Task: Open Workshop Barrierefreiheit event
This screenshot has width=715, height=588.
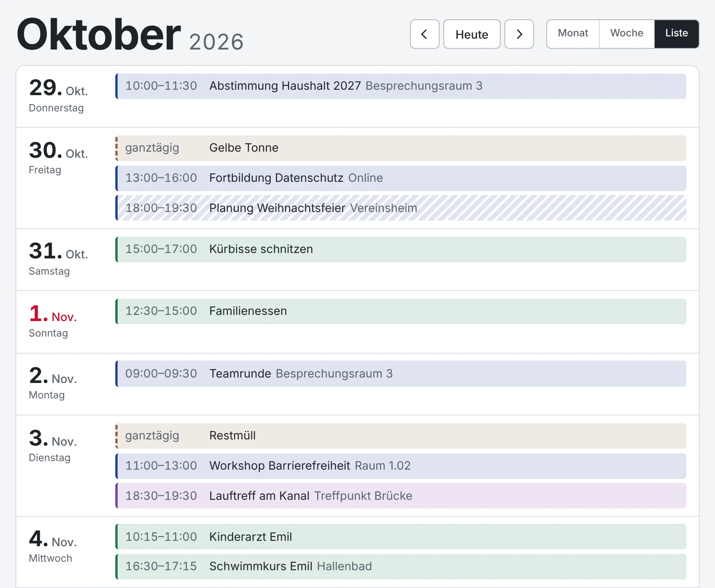Action: (401, 466)
